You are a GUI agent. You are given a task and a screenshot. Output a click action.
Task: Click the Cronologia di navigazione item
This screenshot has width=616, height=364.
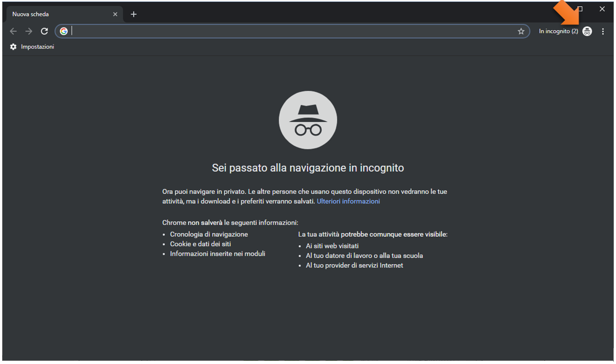(209, 235)
